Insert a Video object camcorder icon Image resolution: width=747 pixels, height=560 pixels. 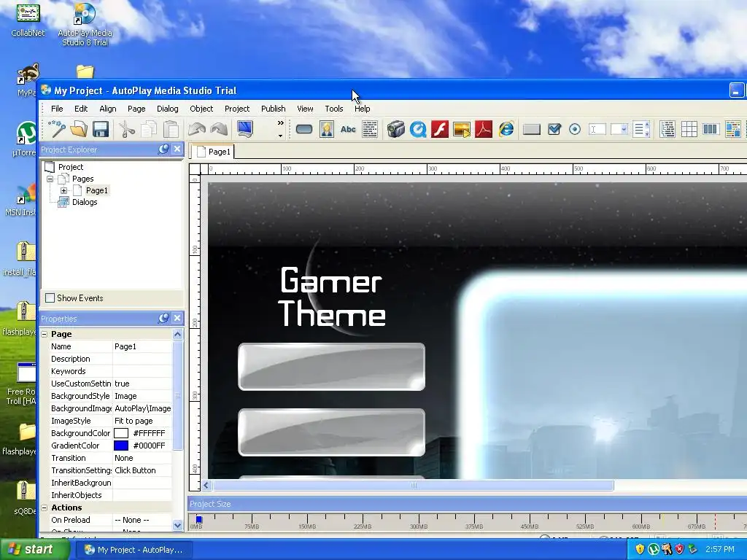395,129
